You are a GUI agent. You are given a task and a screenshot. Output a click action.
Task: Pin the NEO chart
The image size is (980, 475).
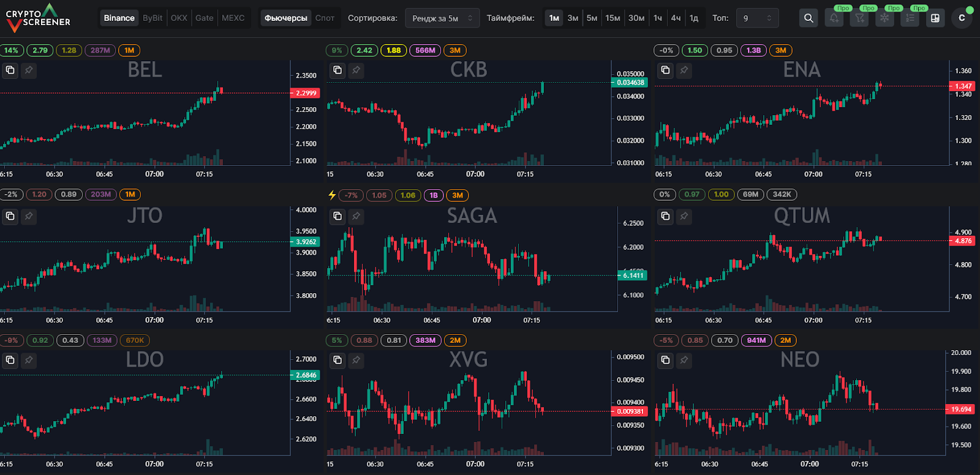point(684,360)
